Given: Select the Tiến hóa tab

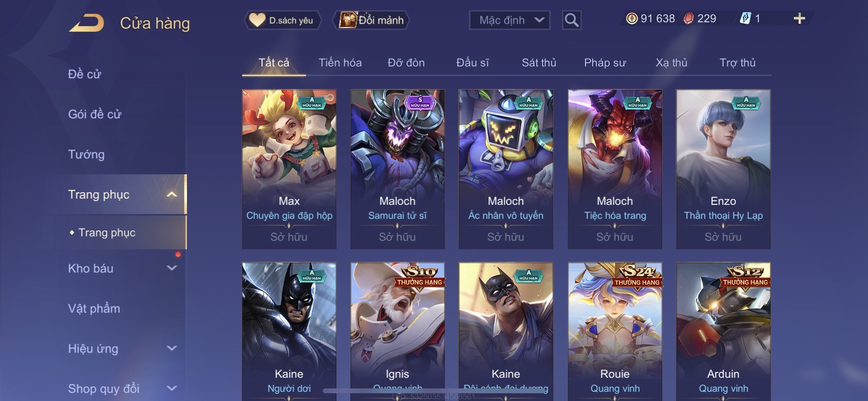Looking at the screenshot, I should pyautogui.click(x=340, y=62).
